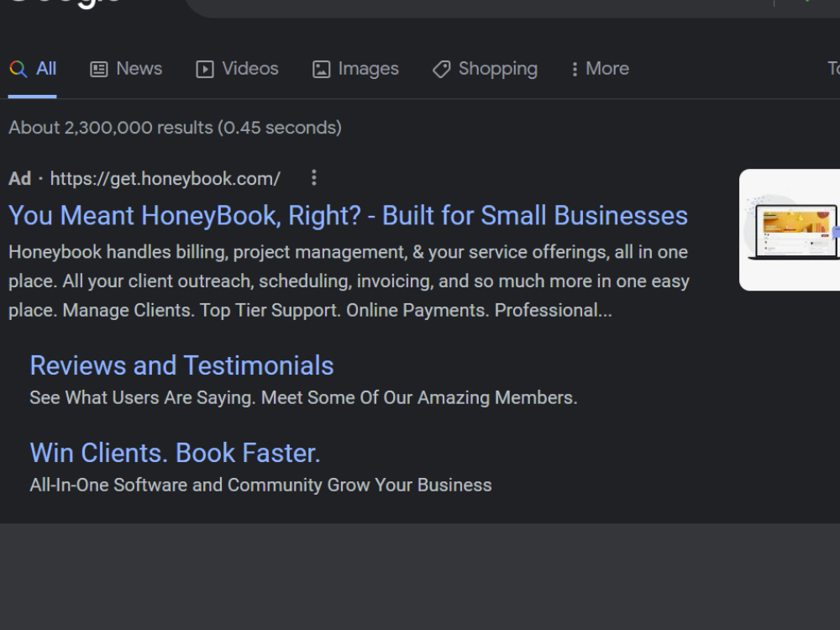Image resolution: width=840 pixels, height=630 pixels.
Task: Open the Win Clients. Book Faster. sitelink
Action: tap(175, 454)
